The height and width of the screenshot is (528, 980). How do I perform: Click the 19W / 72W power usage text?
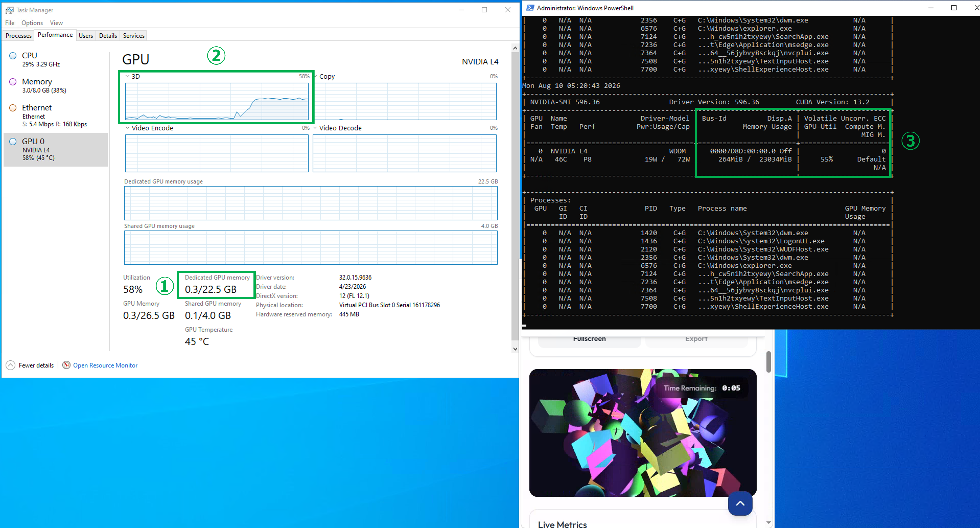[667, 159]
